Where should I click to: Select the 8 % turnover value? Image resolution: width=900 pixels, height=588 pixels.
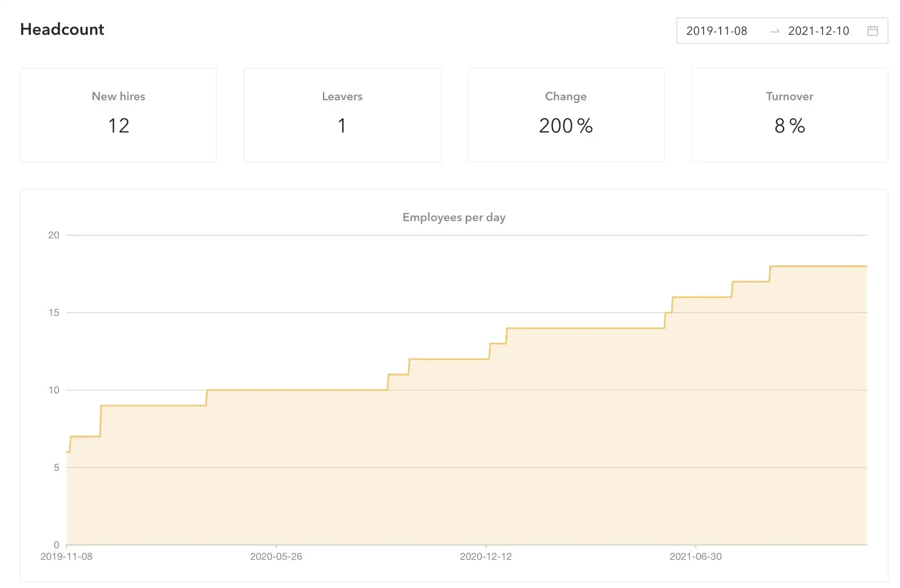pyautogui.click(x=789, y=126)
